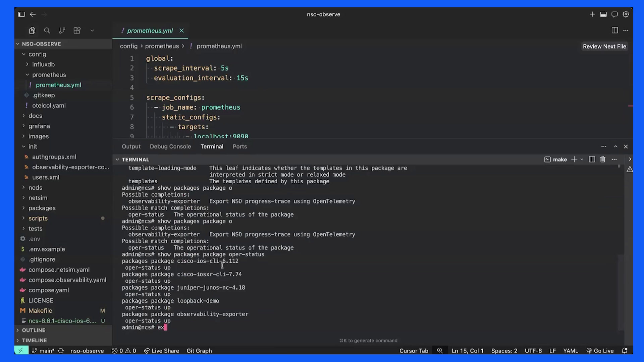Maximize the panel with the up chevron

(616, 146)
